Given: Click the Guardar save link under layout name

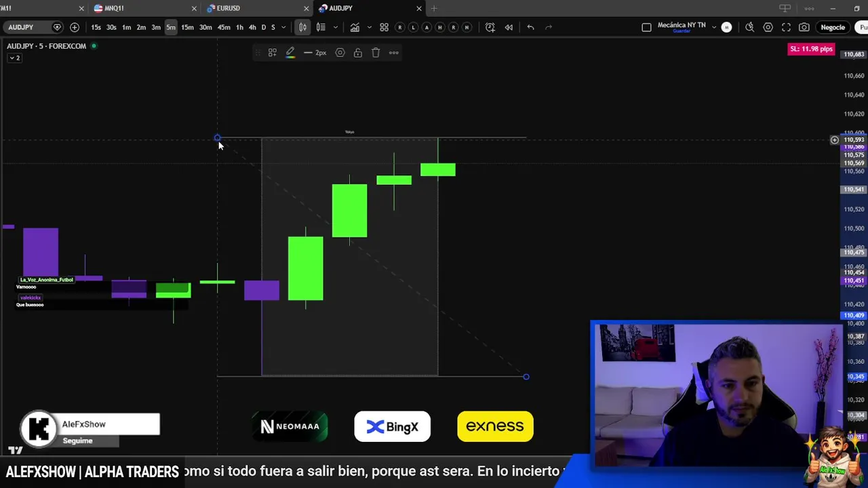Looking at the screenshot, I should point(682,31).
